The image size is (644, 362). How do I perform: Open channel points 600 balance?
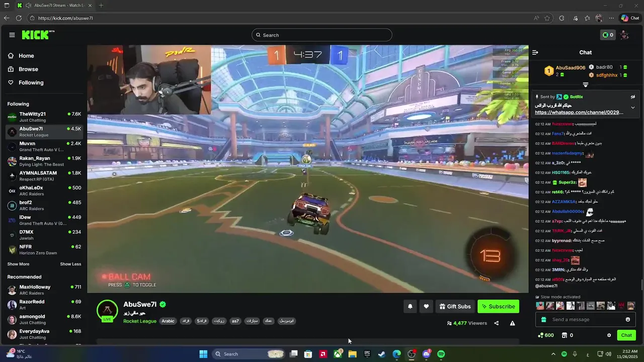(545, 335)
